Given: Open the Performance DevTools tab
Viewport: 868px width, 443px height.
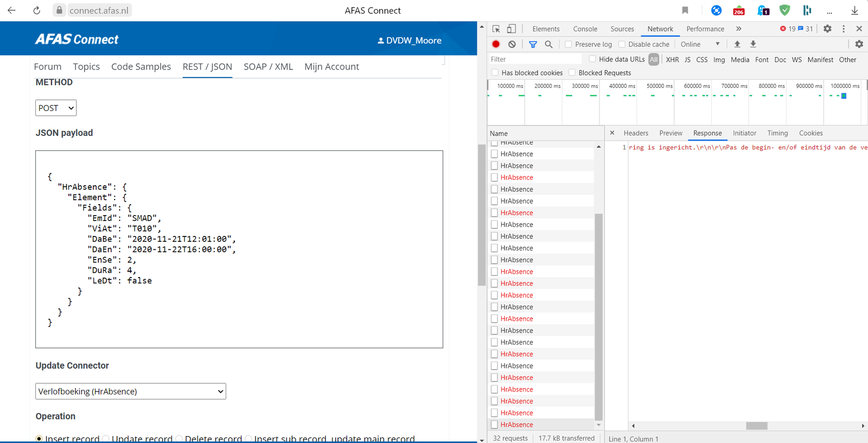Looking at the screenshot, I should pos(705,29).
